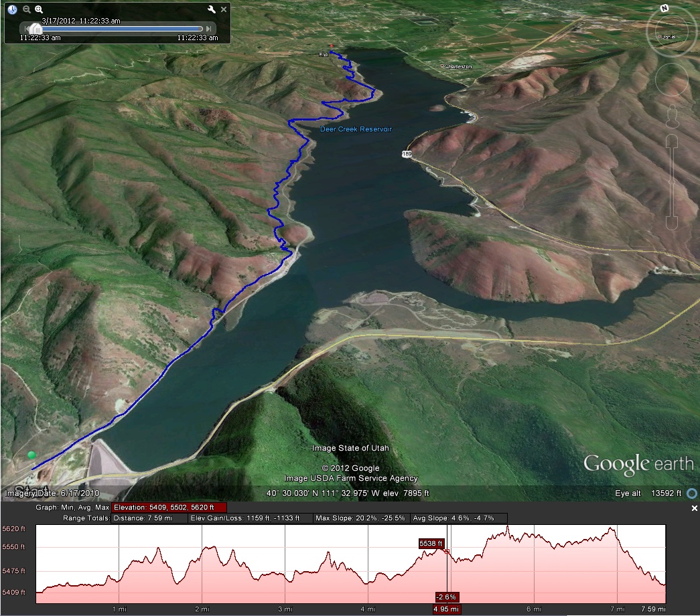This screenshot has width=700, height=616.
Task: Click the Max Slope readout
Action: pos(360,518)
